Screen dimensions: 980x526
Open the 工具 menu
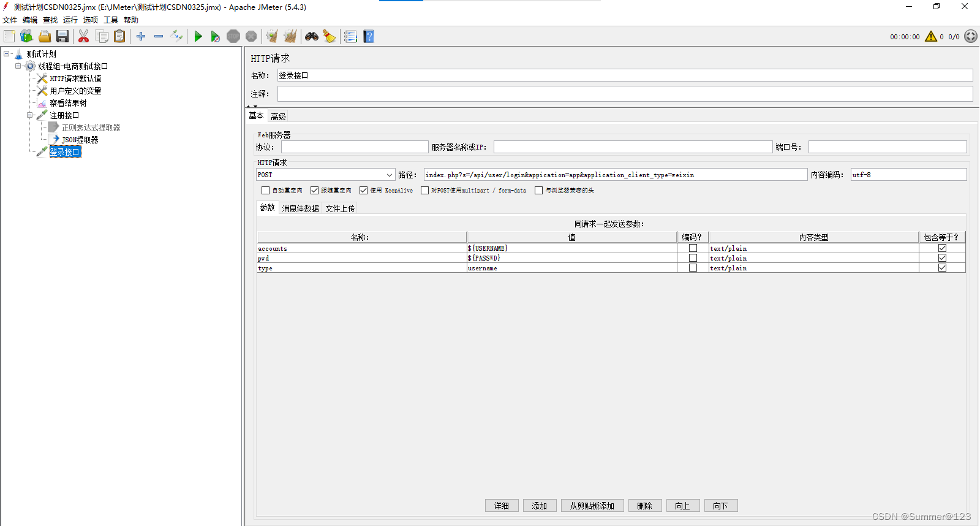click(x=111, y=20)
